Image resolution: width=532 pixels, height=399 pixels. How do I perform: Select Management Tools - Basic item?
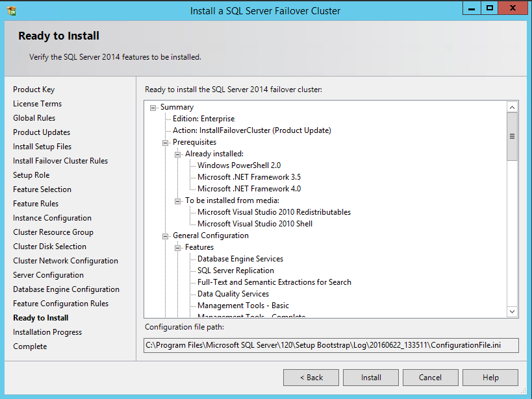point(243,306)
